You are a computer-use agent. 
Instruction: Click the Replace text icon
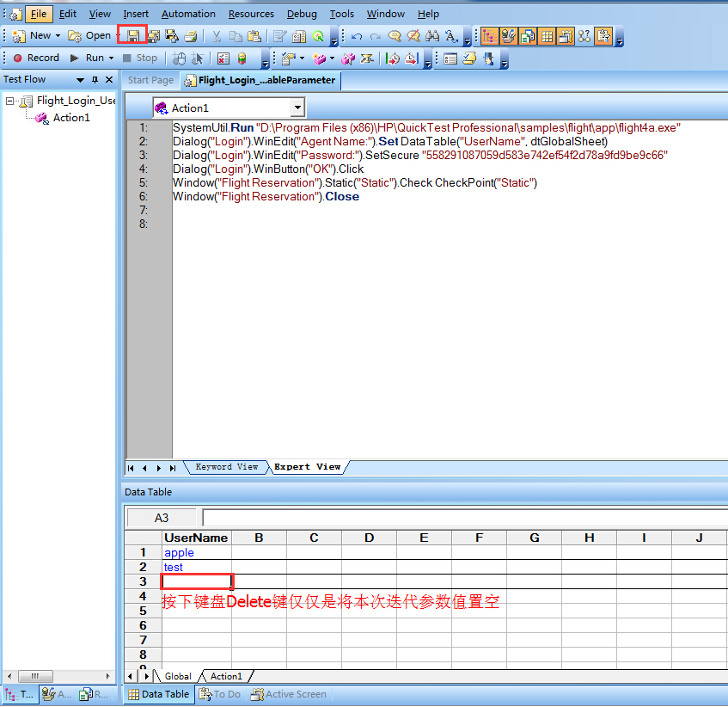click(451, 36)
